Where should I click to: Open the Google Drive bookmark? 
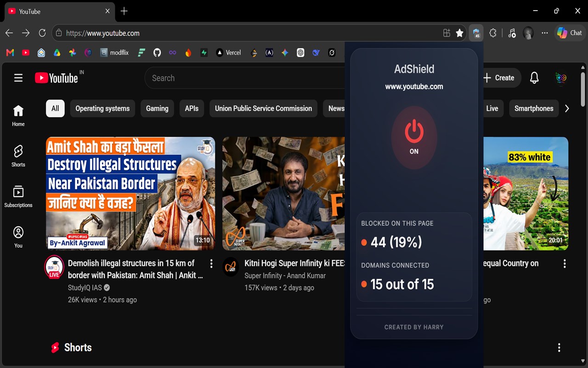click(x=57, y=53)
